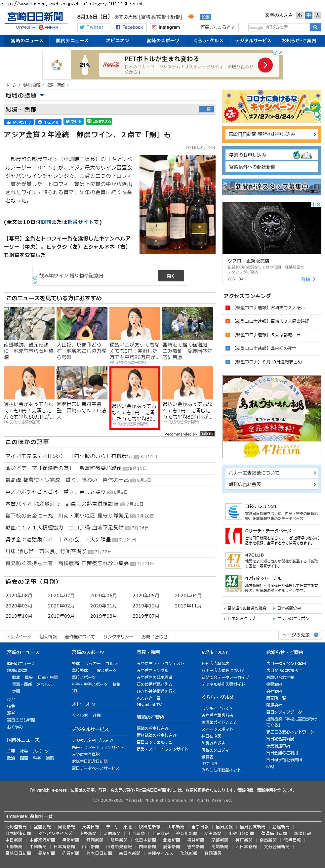The image size is (325, 868).
Task: Click the Google custom search input field
Action: click(279, 27)
